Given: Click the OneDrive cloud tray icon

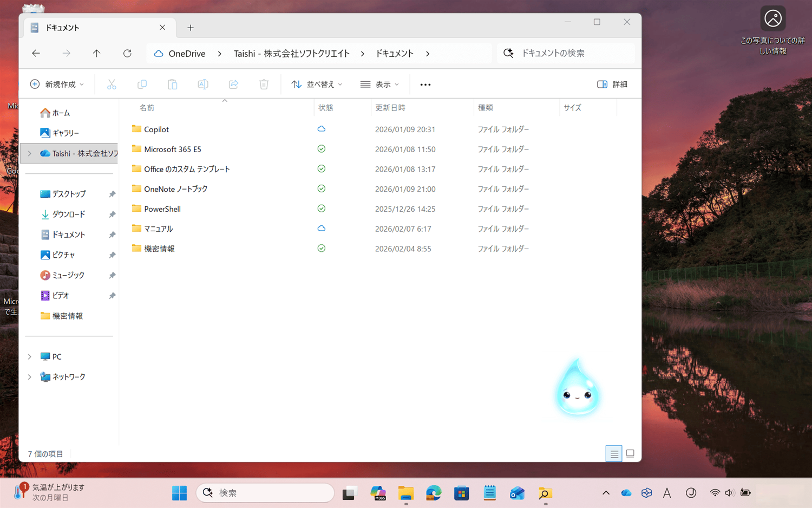Looking at the screenshot, I should coord(626,493).
